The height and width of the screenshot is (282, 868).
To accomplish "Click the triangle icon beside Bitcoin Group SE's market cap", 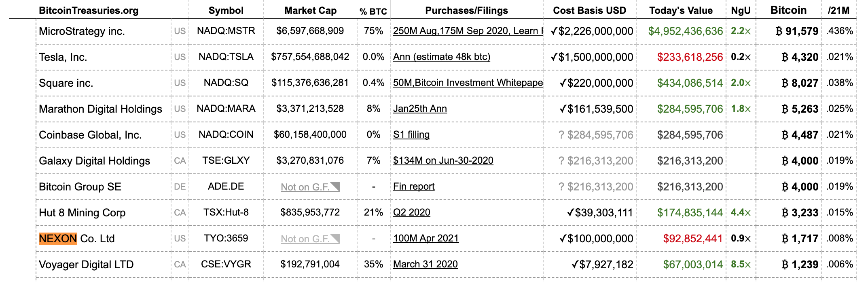I will click(x=335, y=186).
